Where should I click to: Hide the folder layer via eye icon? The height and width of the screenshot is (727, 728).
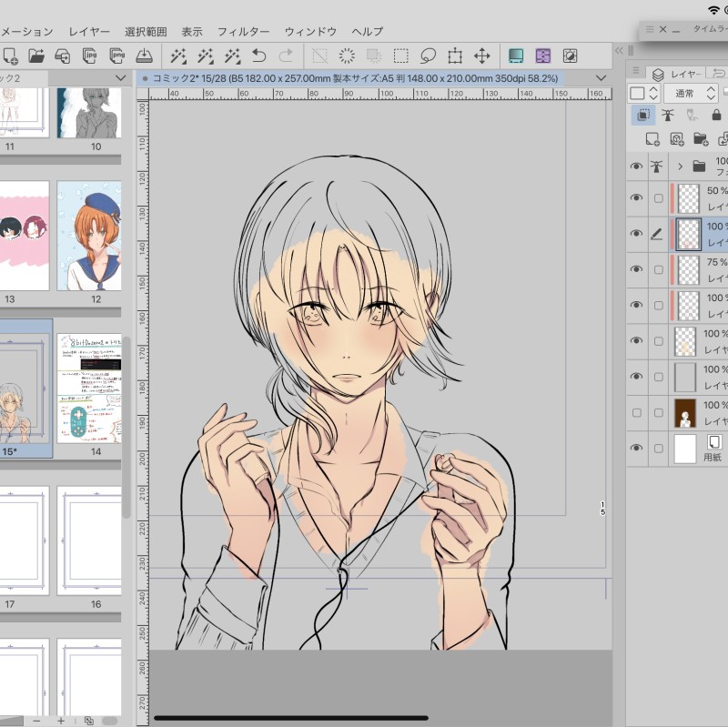tap(636, 167)
